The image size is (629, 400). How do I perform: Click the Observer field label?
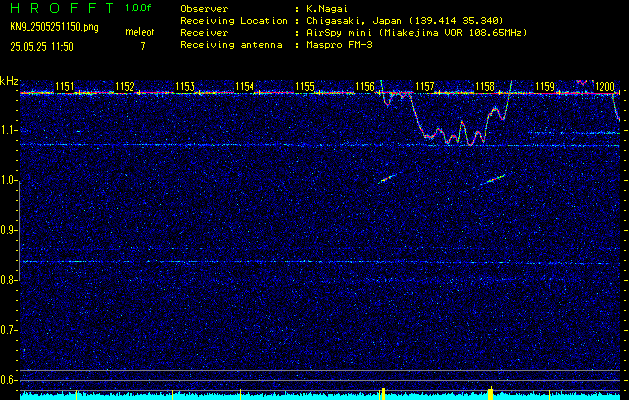tap(204, 9)
